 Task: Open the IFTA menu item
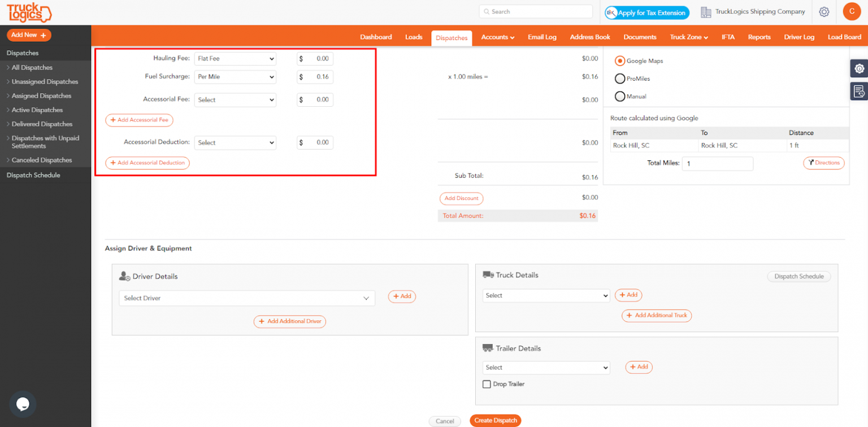pos(728,37)
